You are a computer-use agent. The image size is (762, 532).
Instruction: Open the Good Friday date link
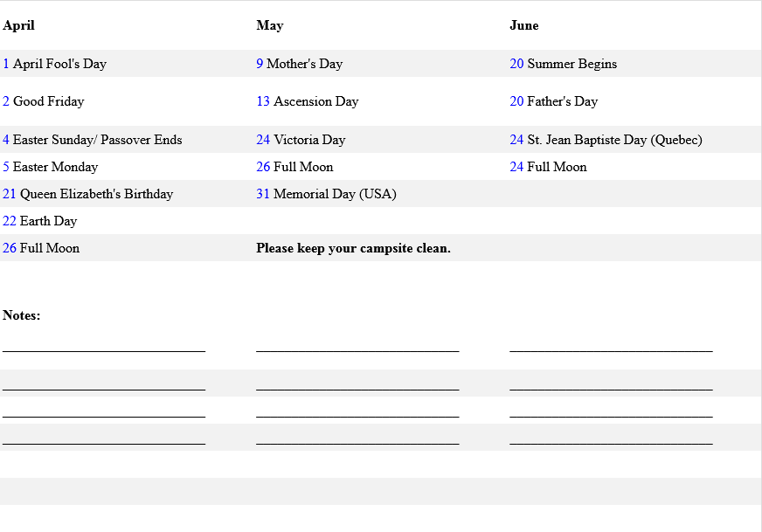point(6,101)
